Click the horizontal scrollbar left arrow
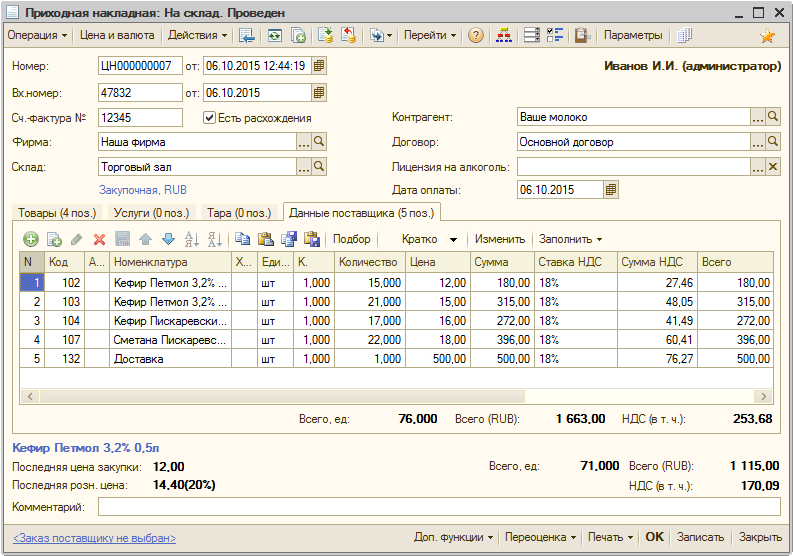The width and height of the screenshot is (793, 556). point(30,396)
